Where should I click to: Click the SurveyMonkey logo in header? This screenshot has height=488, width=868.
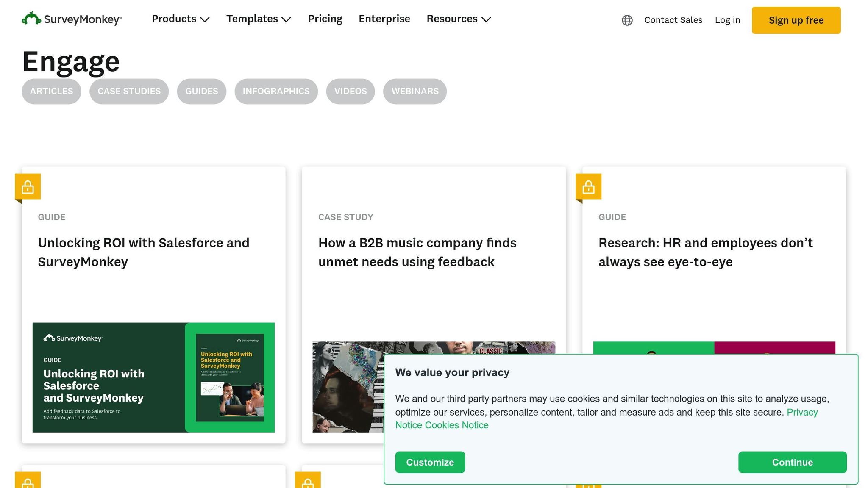click(x=72, y=19)
